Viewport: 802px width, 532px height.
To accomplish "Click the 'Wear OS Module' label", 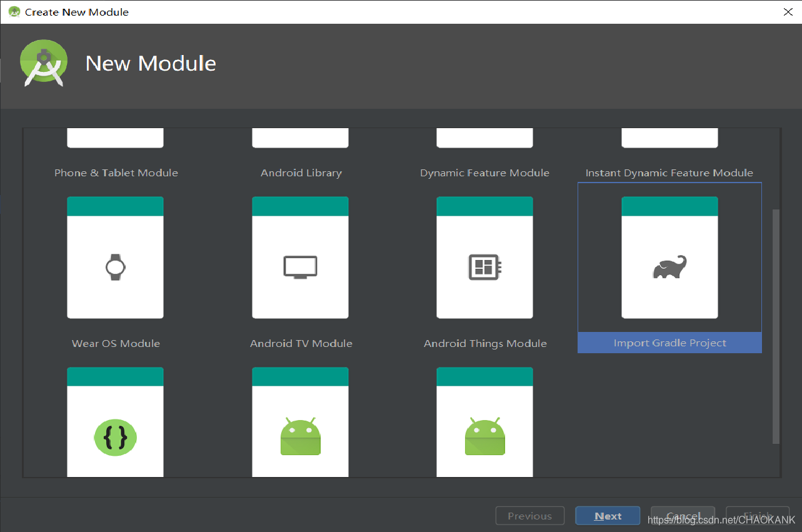I will click(116, 343).
